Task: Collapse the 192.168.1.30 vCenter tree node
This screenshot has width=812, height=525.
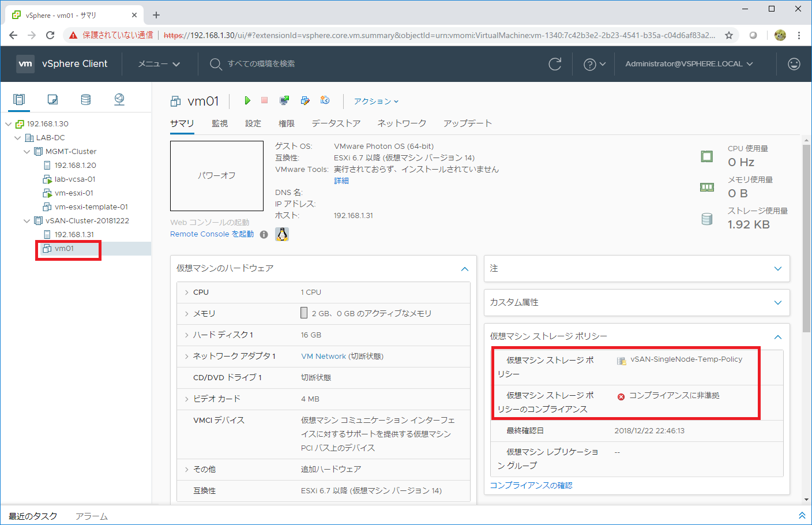Action: 8,124
